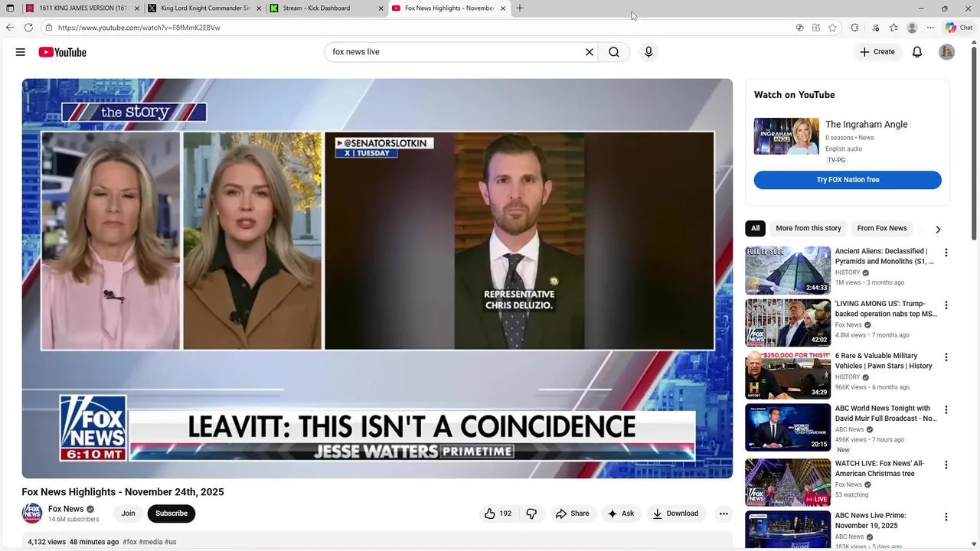Click the Share button
980x551 pixels.
[573, 514]
